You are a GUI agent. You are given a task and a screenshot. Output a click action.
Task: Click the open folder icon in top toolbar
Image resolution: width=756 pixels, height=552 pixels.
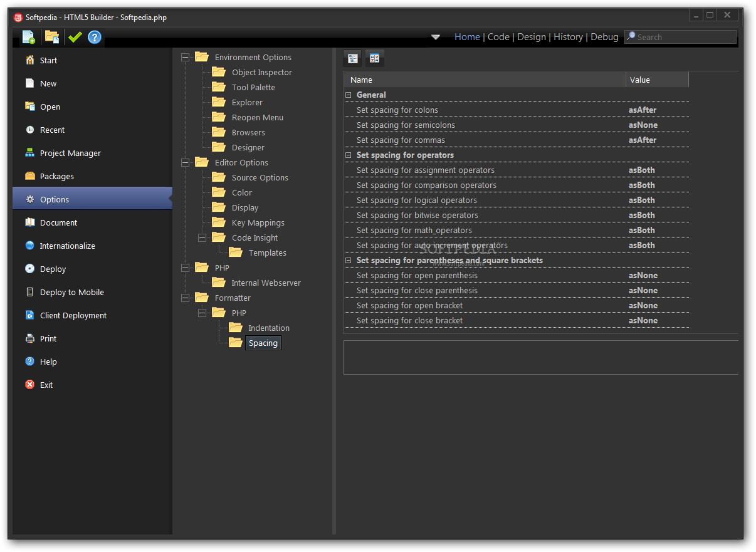click(x=52, y=37)
